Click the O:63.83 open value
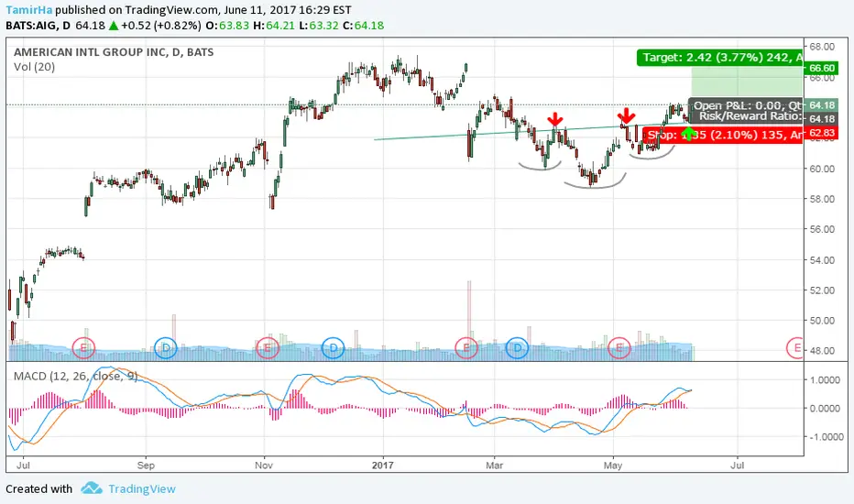Viewport: 854px width, 504px height. (227, 26)
